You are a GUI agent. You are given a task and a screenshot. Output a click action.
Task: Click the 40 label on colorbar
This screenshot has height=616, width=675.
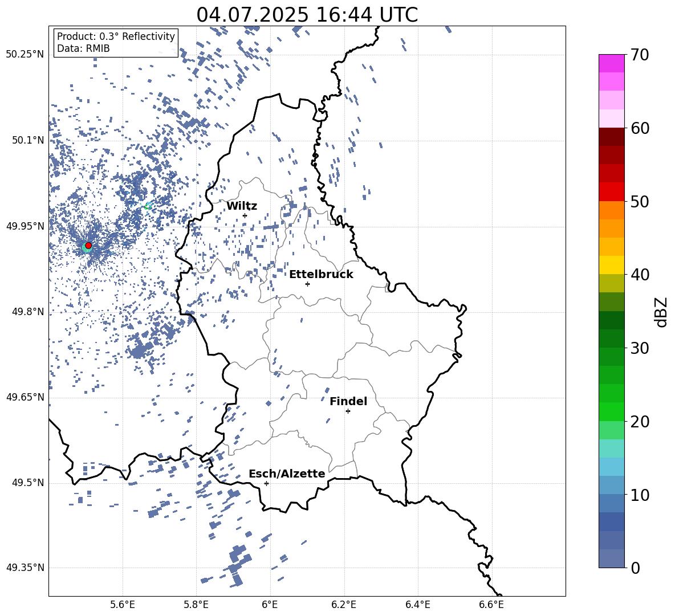click(x=639, y=275)
